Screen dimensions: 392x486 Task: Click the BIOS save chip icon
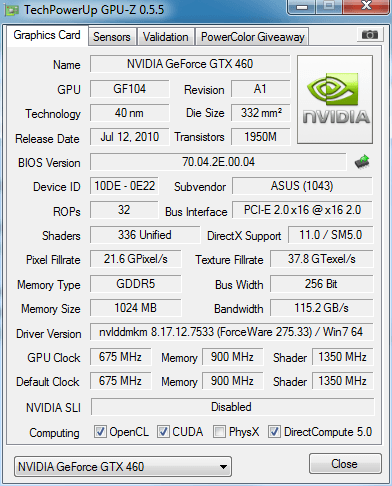(362, 162)
